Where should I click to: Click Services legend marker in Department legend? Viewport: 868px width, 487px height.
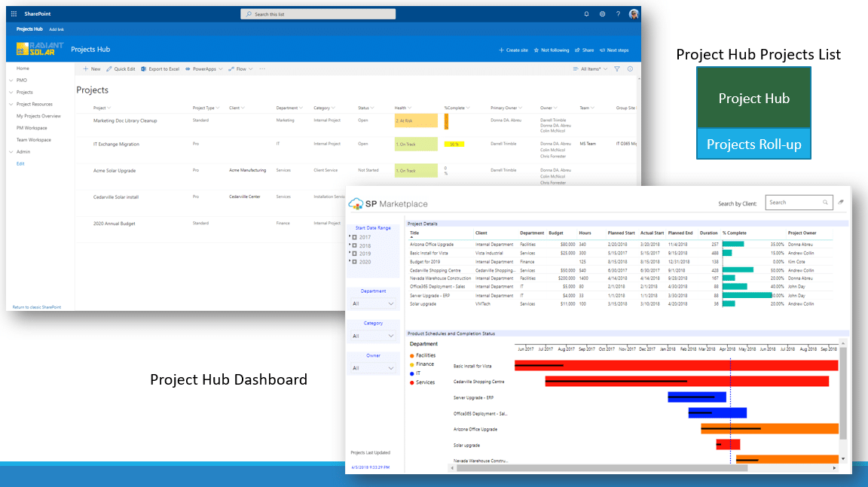(x=412, y=382)
